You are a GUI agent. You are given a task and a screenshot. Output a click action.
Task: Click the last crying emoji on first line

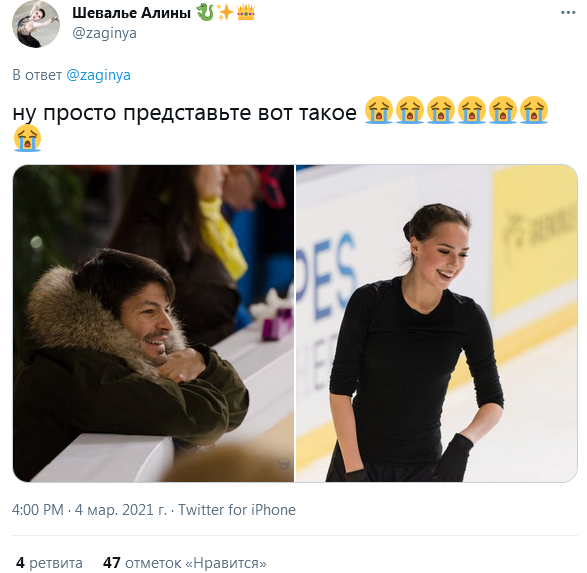(x=534, y=110)
